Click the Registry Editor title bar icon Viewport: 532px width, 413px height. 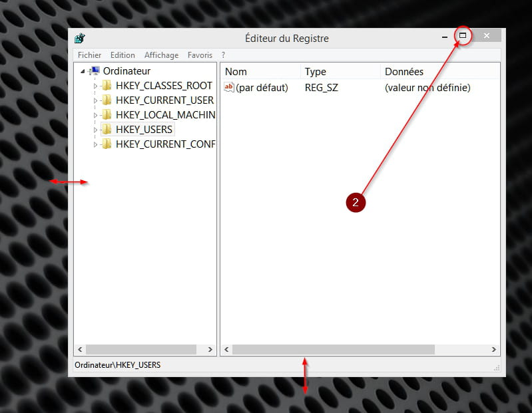pyautogui.click(x=80, y=39)
